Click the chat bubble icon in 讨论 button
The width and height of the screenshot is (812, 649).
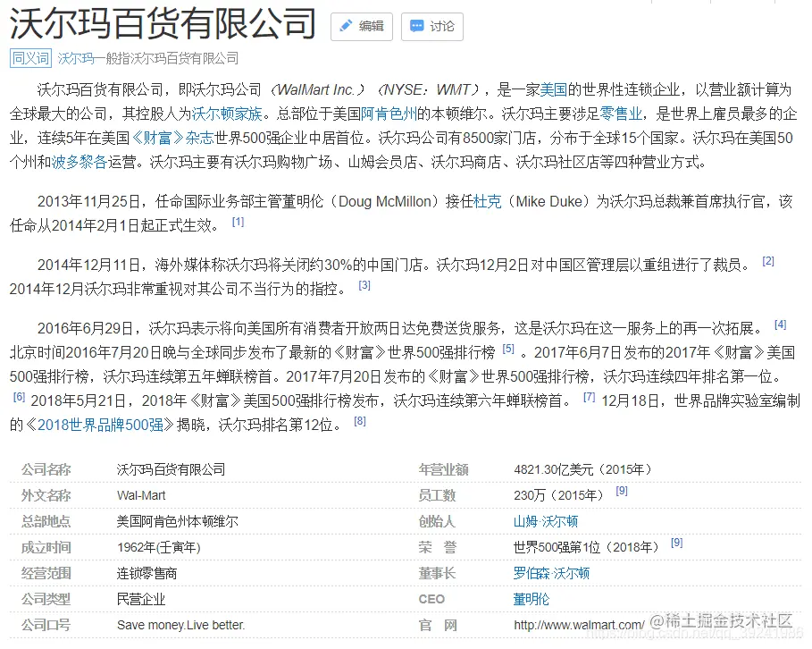click(x=416, y=26)
